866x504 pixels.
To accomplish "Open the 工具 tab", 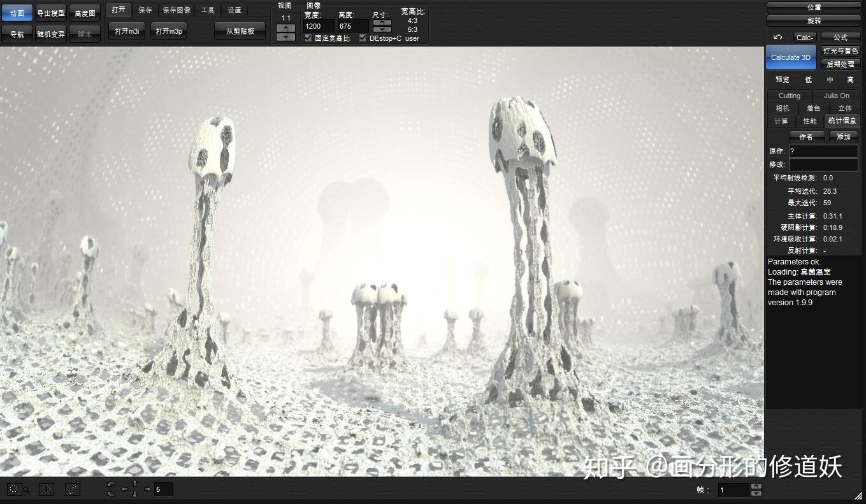I will click(208, 10).
